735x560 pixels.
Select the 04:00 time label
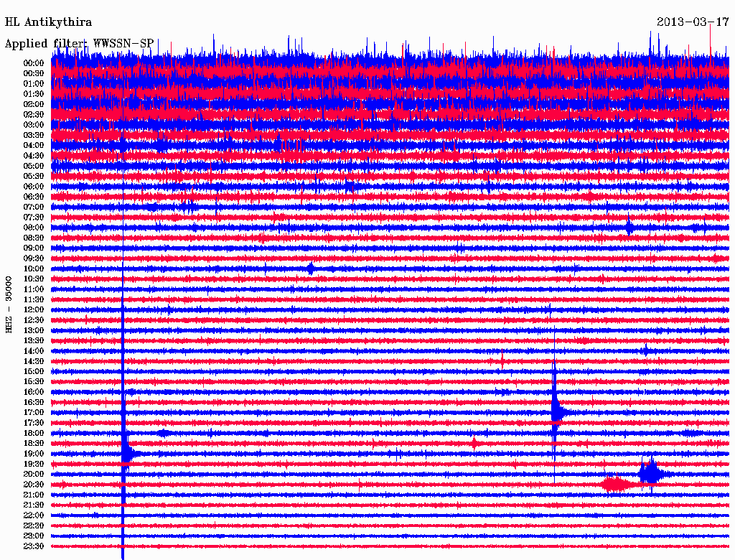coord(34,146)
